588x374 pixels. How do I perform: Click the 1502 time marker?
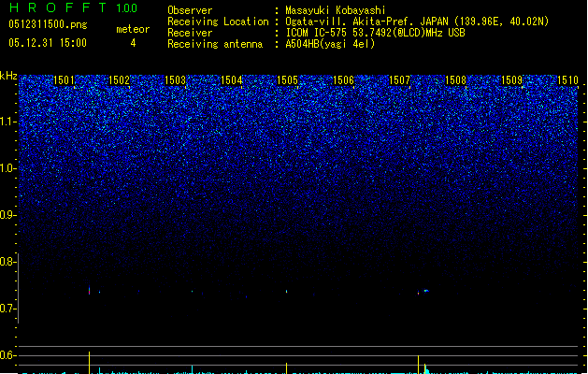[x=119, y=80]
